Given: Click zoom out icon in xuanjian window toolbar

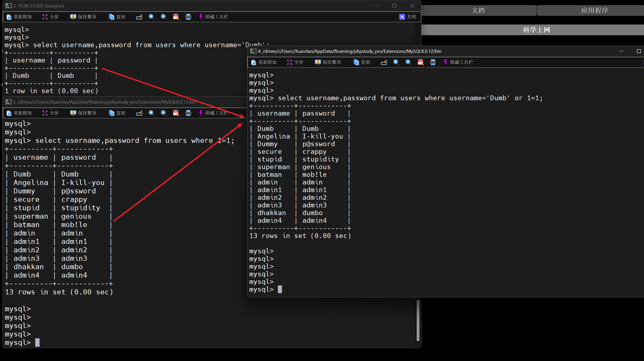Looking at the screenshot, I should click(164, 17).
